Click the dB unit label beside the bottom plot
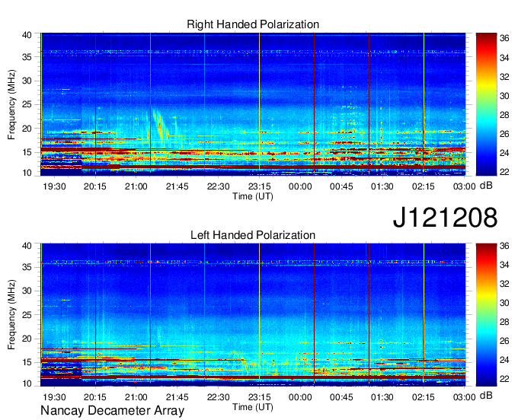Screen dimensions: 518x420 486,396
